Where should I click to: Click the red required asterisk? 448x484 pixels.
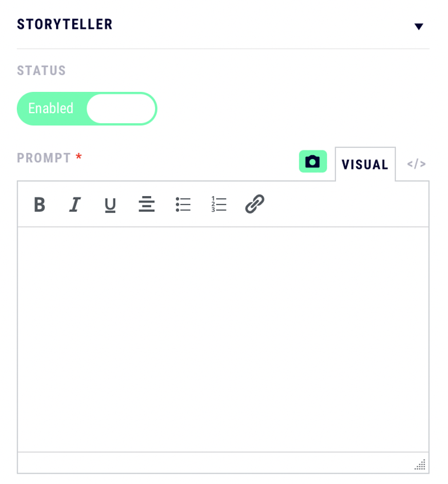click(79, 158)
